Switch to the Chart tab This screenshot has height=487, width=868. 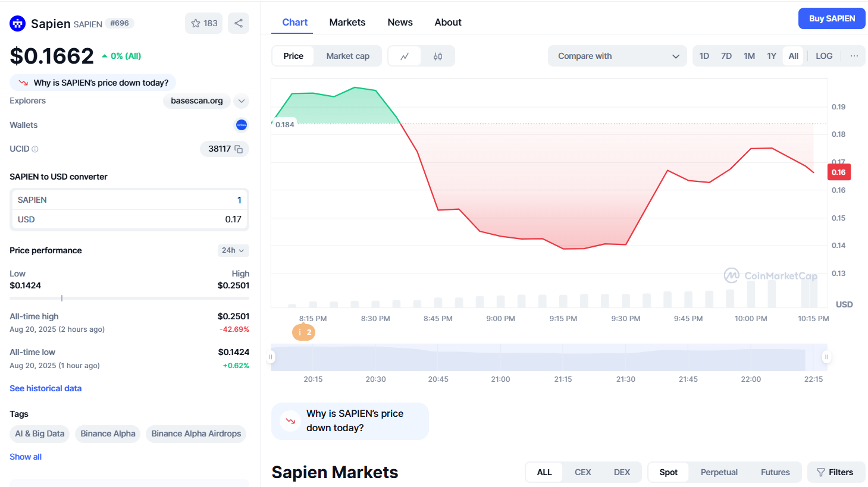coord(295,22)
